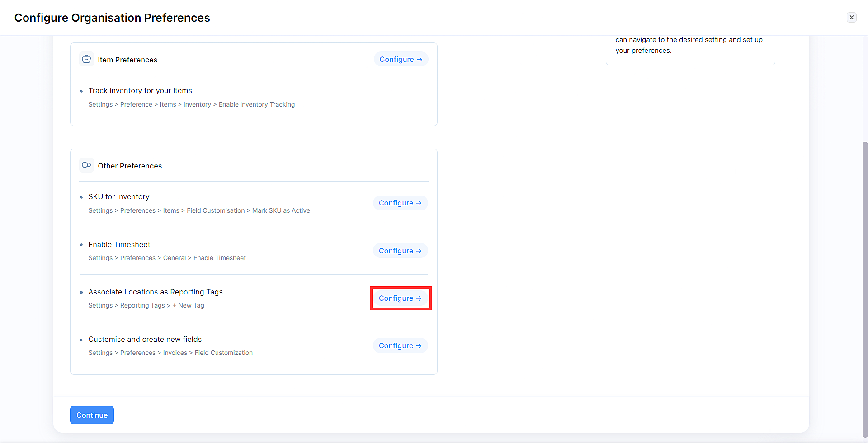The width and height of the screenshot is (868, 443).
Task: Click the Other Preferences section icon
Action: pyautogui.click(x=86, y=165)
